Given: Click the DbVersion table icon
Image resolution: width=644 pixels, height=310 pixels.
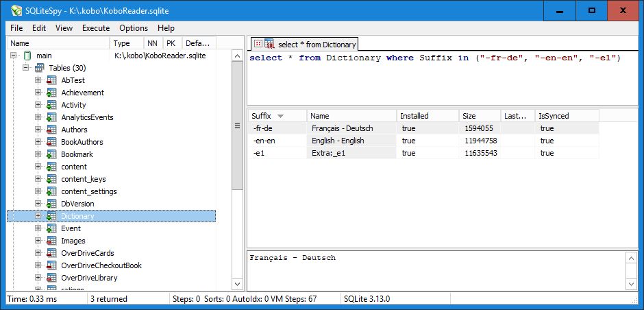Looking at the screenshot, I should click(51, 204).
